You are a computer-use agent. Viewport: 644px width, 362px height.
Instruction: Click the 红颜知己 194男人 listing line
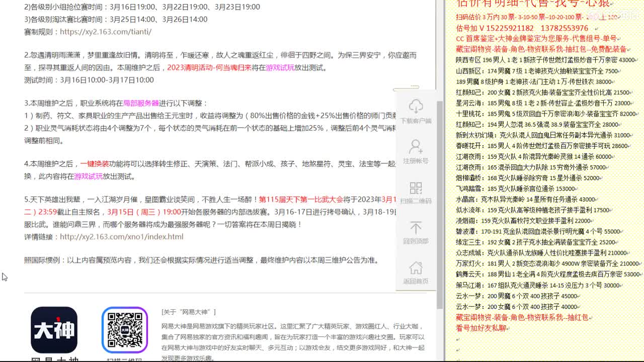pos(538,124)
